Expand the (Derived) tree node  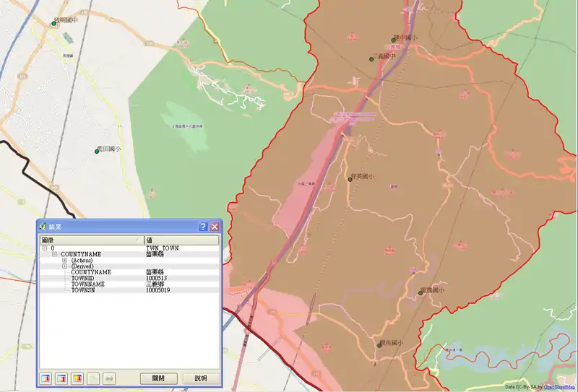coord(64,266)
